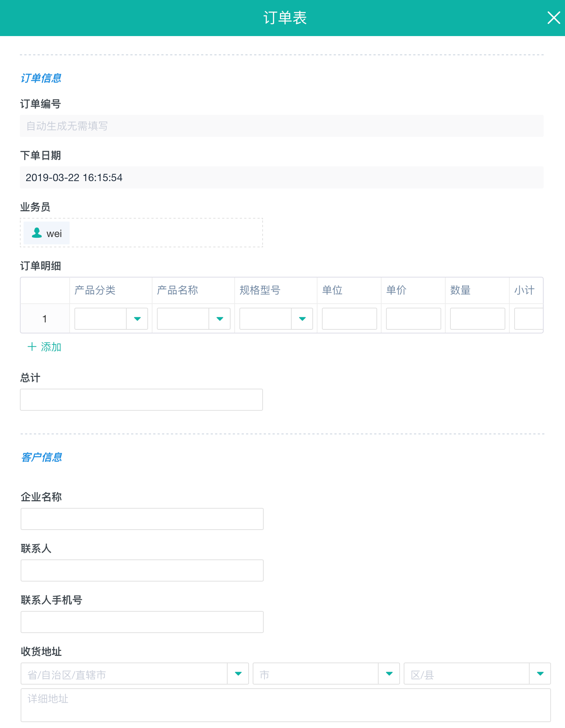Image resolution: width=565 pixels, height=728 pixels.
Task: Expand the 市 city dropdown
Action: coord(389,674)
